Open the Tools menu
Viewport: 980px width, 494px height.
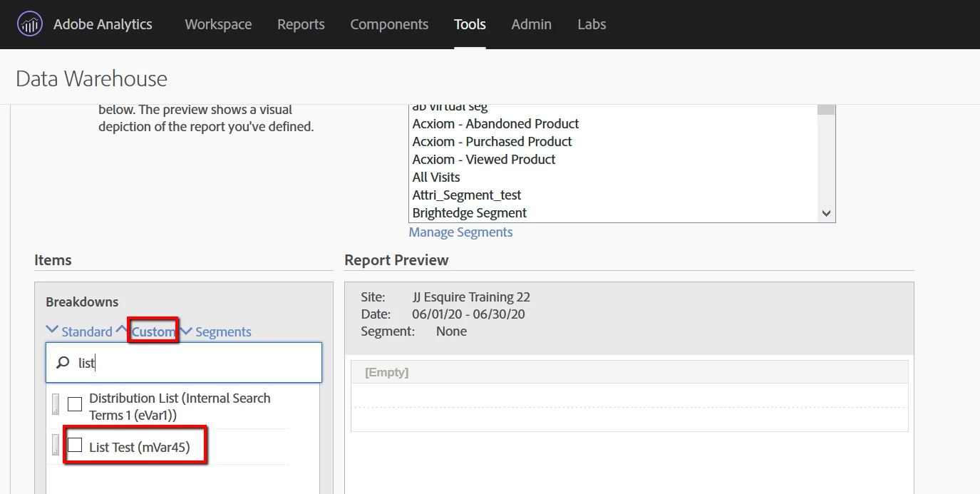[470, 24]
